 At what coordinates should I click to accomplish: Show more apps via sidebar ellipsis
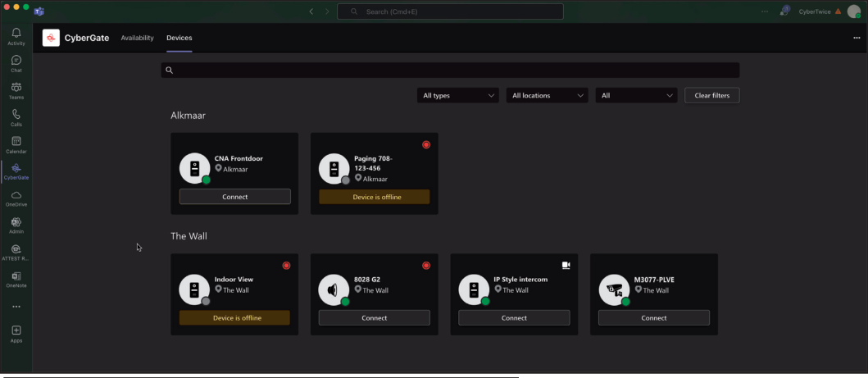coord(16,307)
